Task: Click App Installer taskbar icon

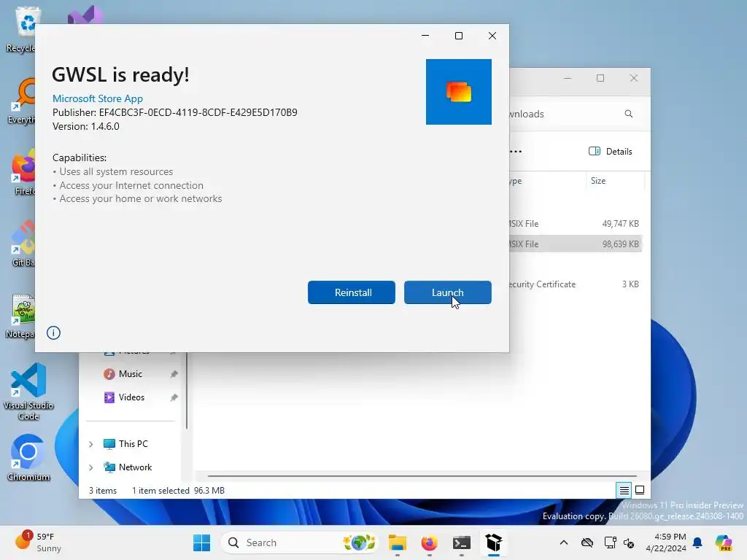Action: coord(494,542)
